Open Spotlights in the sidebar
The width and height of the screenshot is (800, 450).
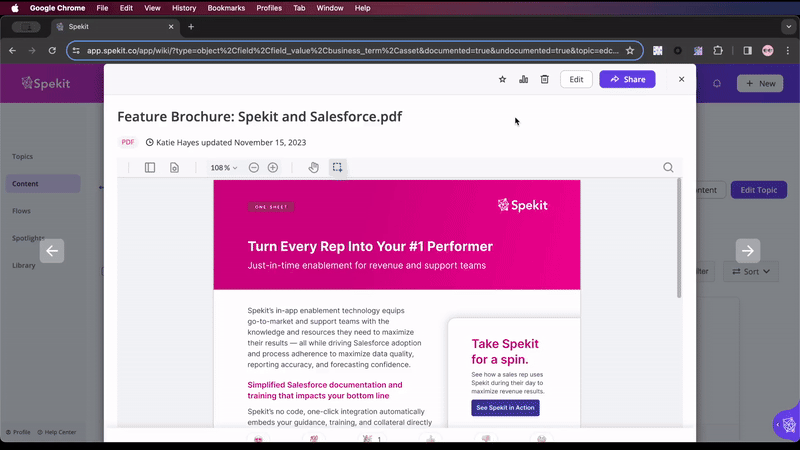28,238
